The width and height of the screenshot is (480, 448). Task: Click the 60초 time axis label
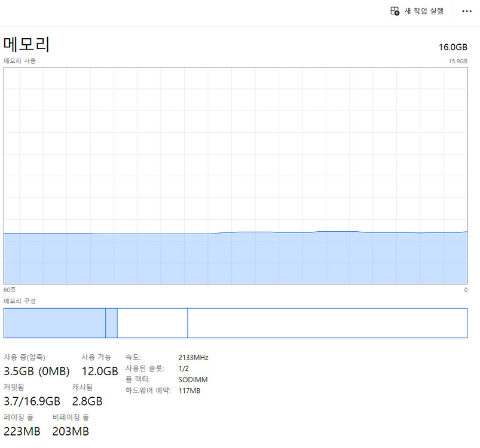pos(10,289)
